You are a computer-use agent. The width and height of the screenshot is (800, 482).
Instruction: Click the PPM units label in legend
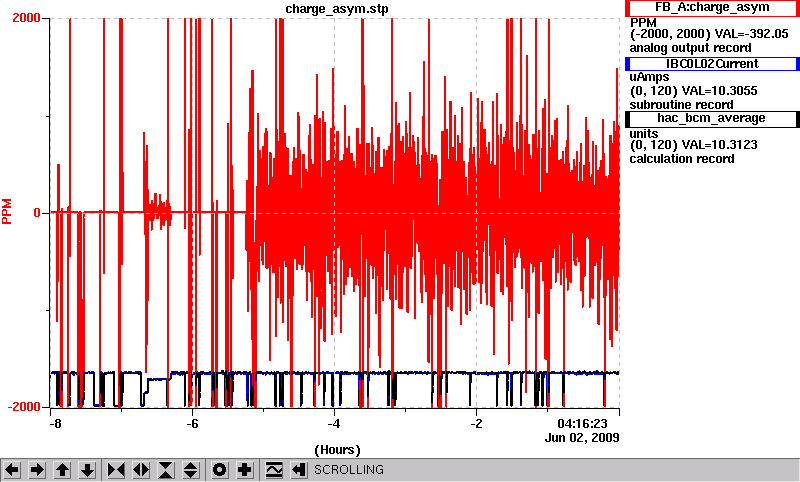[643, 23]
